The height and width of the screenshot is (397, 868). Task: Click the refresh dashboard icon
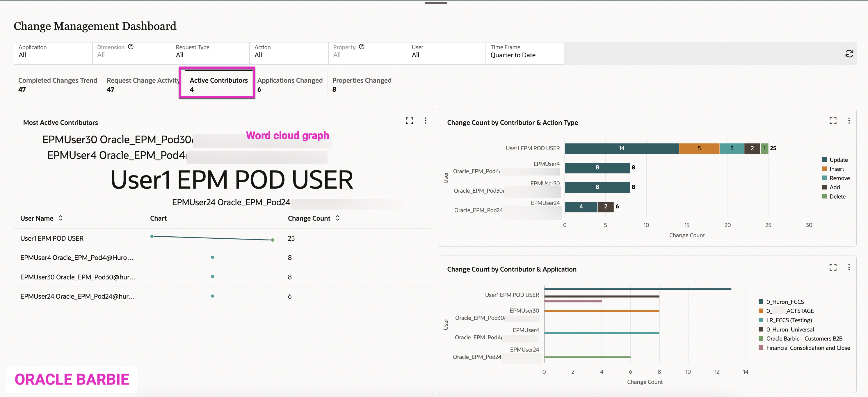849,54
